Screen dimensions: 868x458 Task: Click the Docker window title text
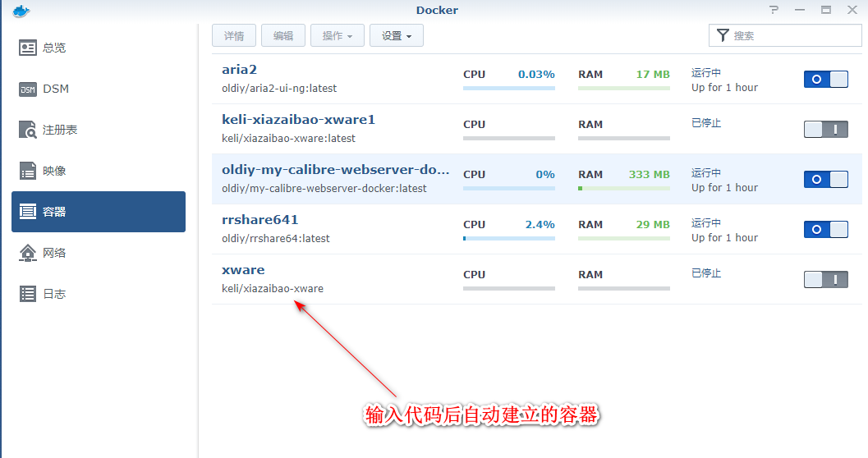pyautogui.click(x=437, y=10)
